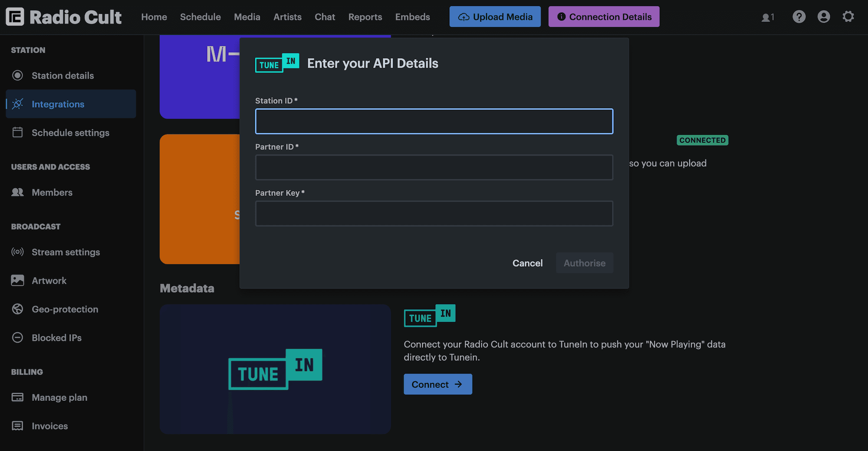Select the Integrations sidebar icon

click(17, 104)
